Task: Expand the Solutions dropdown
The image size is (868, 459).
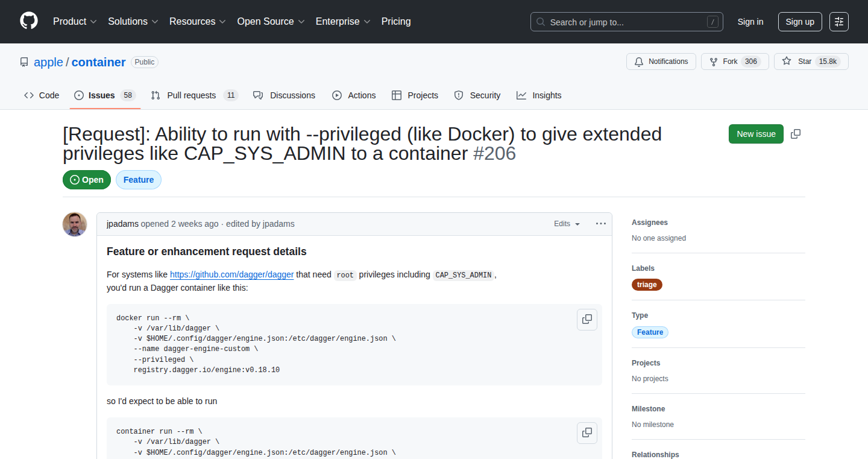Action: pyautogui.click(x=133, y=21)
